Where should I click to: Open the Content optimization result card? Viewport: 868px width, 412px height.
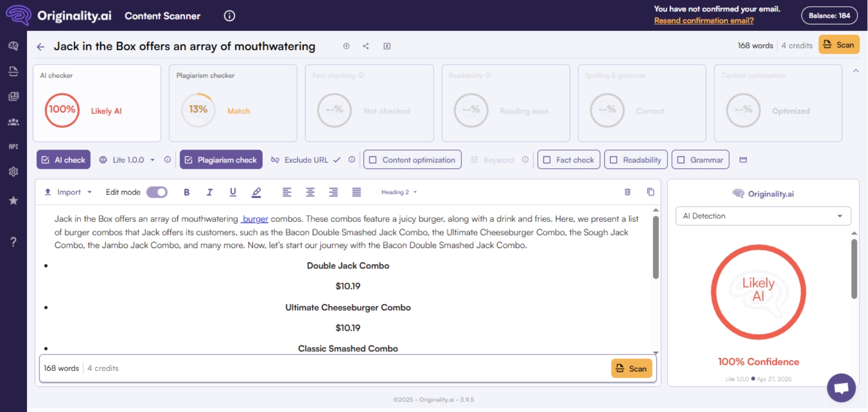tap(778, 103)
